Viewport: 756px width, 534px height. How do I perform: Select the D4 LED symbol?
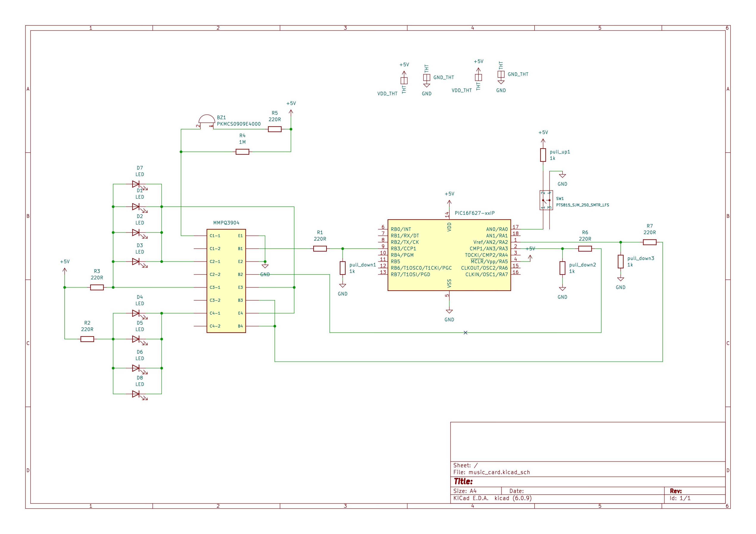(136, 313)
